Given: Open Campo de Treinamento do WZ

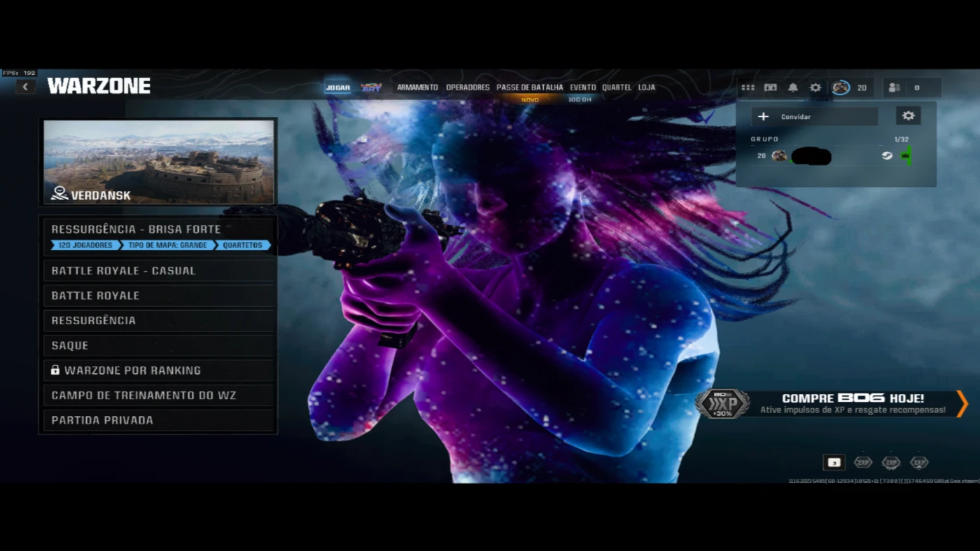Looking at the screenshot, I should [159, 395].
